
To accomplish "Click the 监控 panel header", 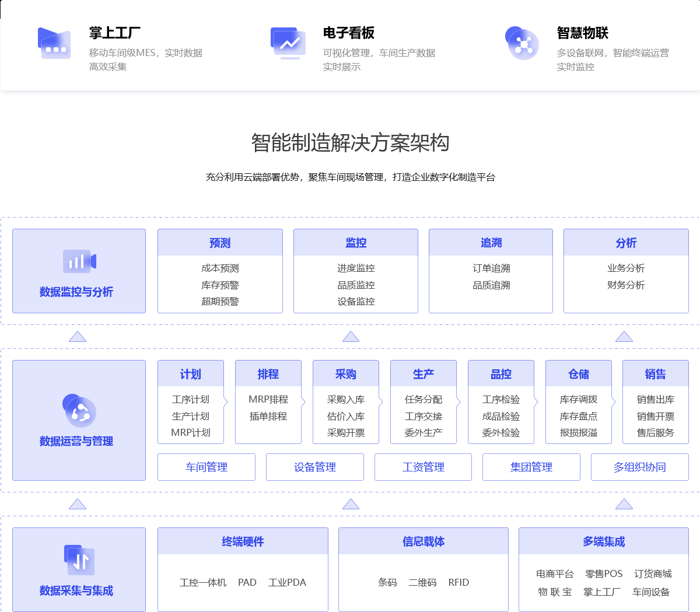I will tap(356, 243).
